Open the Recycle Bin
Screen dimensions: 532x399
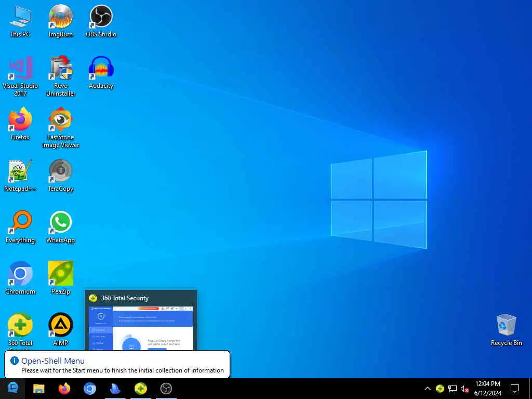pyautogui.click(x=506, y=330)
